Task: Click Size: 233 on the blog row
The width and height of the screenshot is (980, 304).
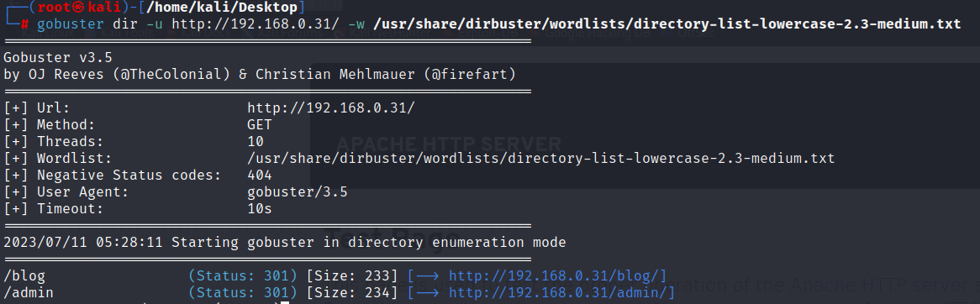Action: [x=351, y=276]
